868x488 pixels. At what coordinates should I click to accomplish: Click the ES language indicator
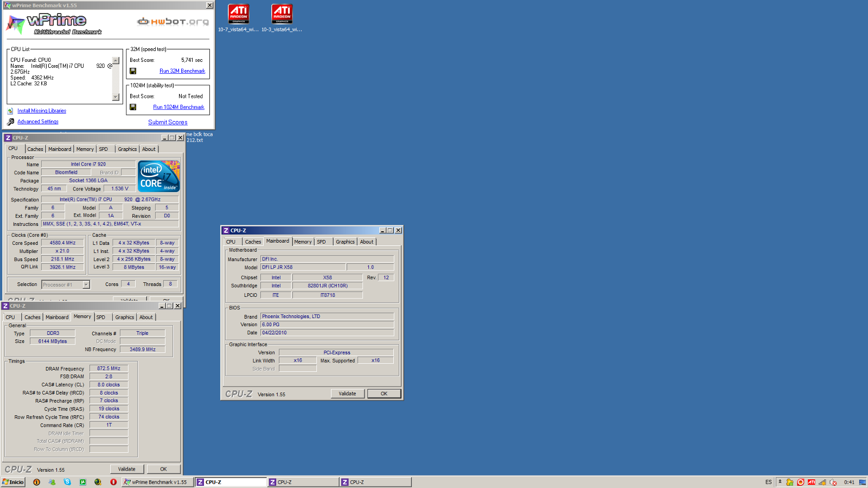coord(769,482)
